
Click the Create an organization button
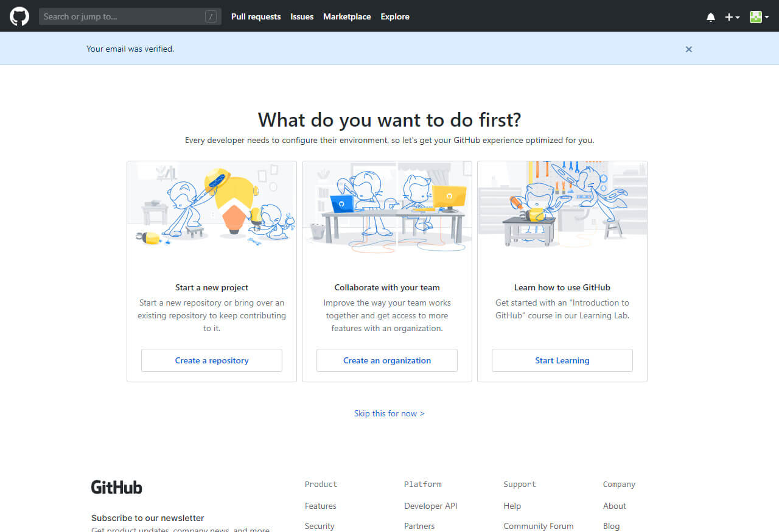click(x=387, y=360)
